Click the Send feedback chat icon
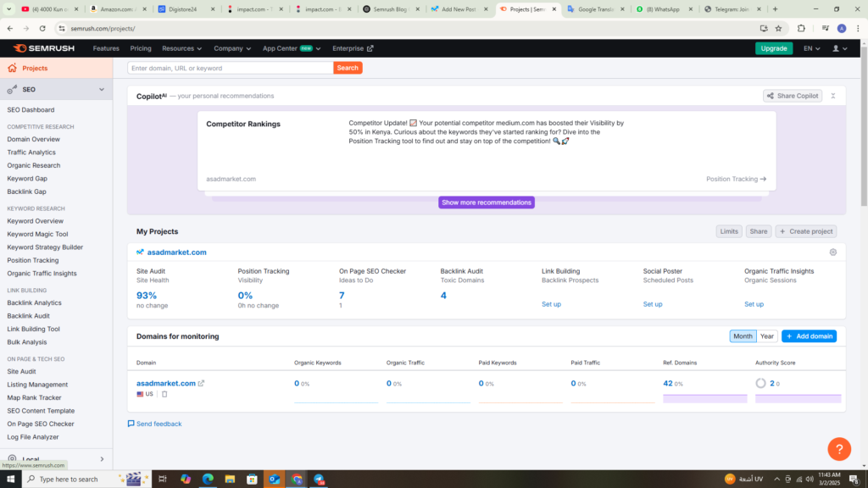Screen dimensions: 868x488 (x=131, y=424)
